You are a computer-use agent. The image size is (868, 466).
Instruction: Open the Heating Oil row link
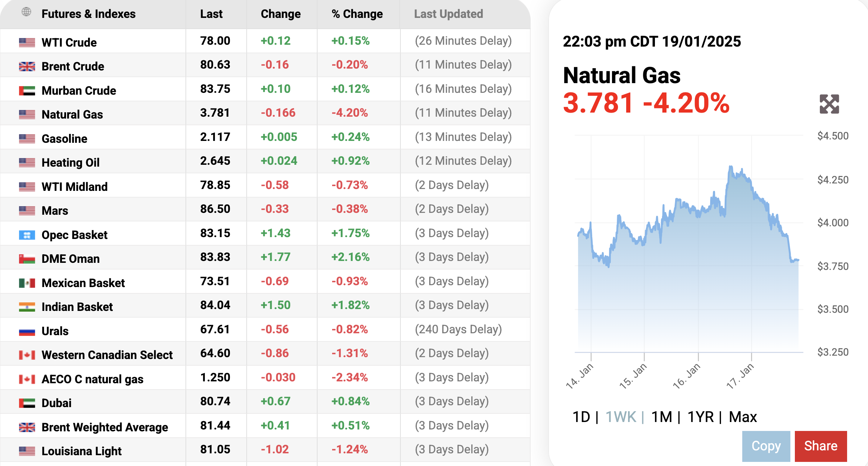[71, 163]
